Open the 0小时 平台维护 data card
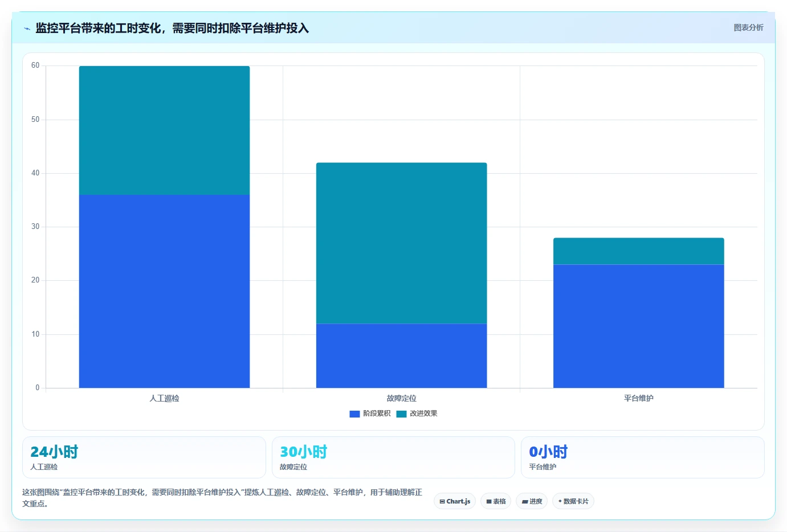The image size is (787, 532). tap(643, 457)
